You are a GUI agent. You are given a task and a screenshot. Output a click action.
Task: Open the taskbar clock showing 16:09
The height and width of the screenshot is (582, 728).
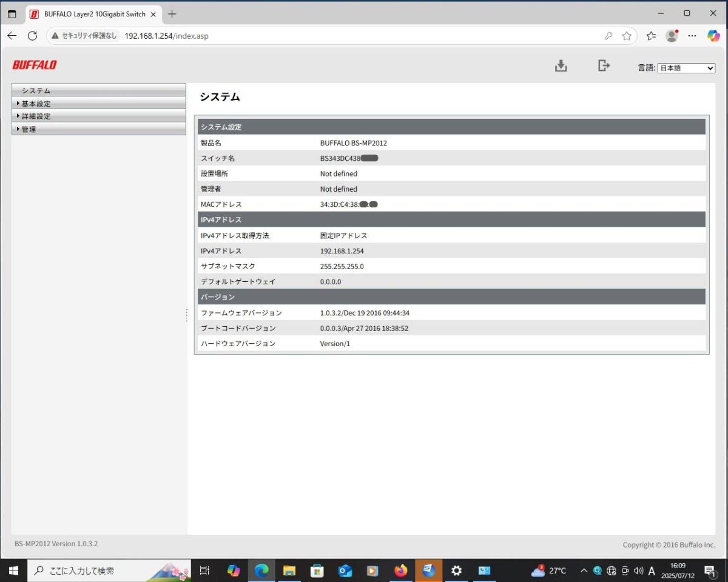coord(678,570)
